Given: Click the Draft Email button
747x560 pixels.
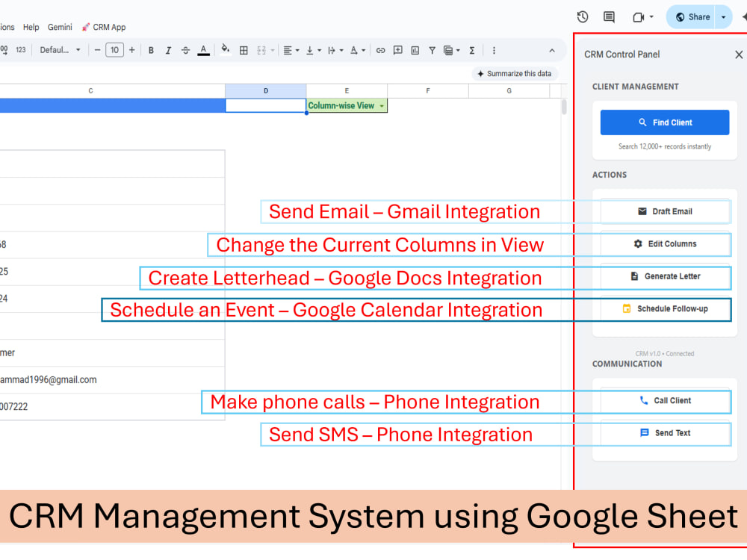Looking at the screenshot, I should tap(665, 211).
